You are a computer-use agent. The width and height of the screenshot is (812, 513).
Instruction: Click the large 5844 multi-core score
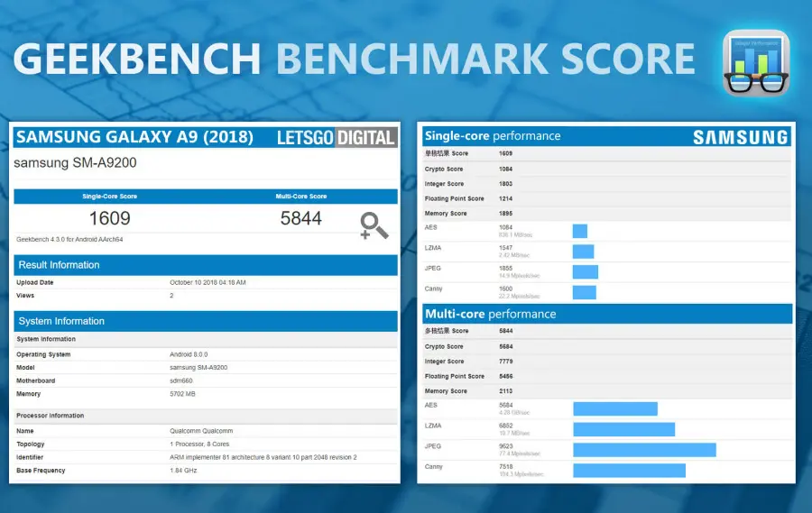pos(301,219)
